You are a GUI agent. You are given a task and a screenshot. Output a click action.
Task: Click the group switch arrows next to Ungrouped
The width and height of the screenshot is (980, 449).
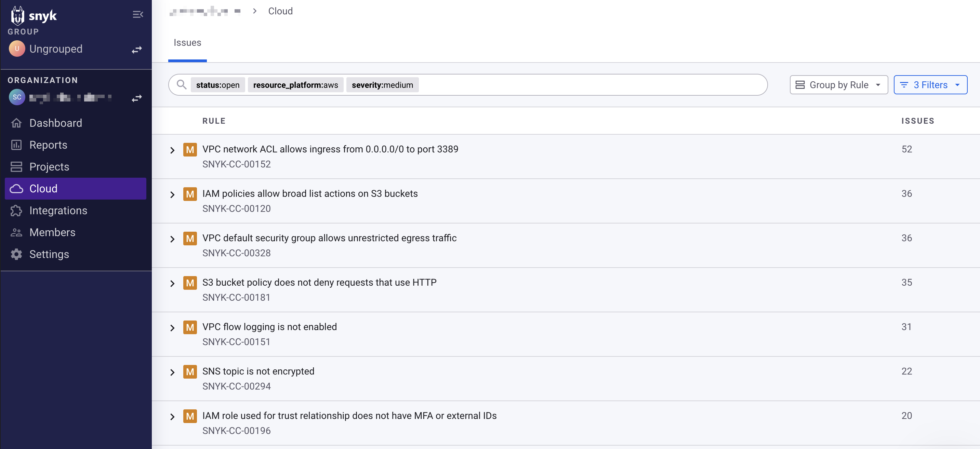tap(136, 50)
